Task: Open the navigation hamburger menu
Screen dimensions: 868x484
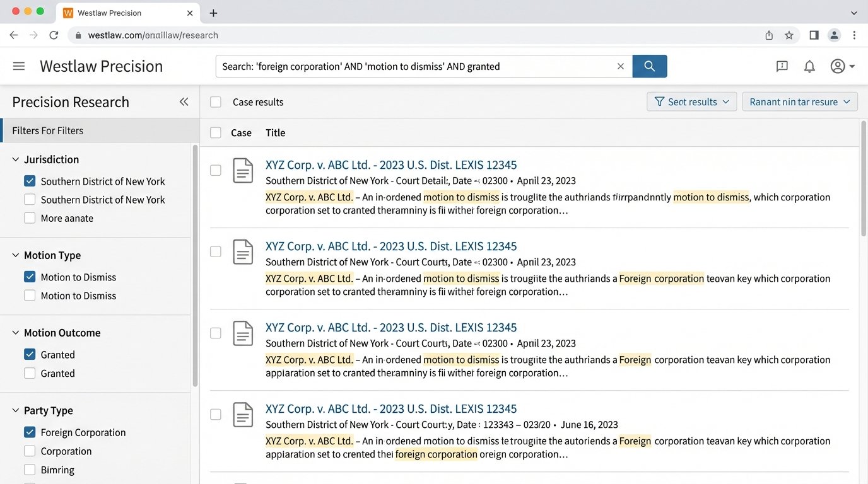Action: [x=19, y=66]
